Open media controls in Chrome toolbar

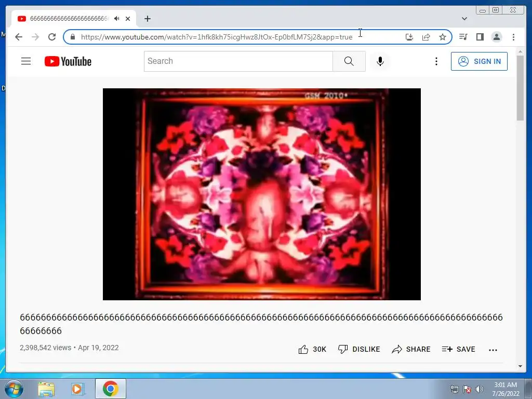pyautogui.click(x=463, y=37)
